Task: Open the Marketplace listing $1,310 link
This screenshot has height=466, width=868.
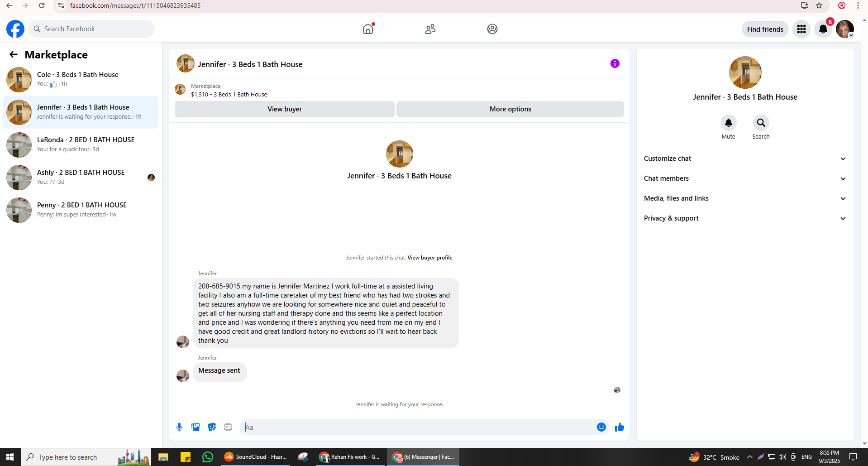Action: tap(229, 95)
